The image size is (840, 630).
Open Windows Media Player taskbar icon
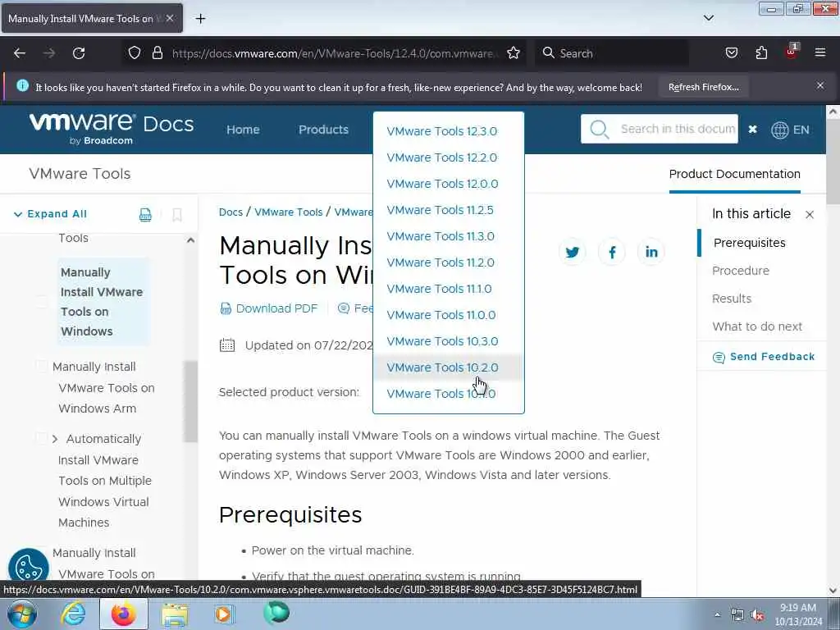pos(224,614)
